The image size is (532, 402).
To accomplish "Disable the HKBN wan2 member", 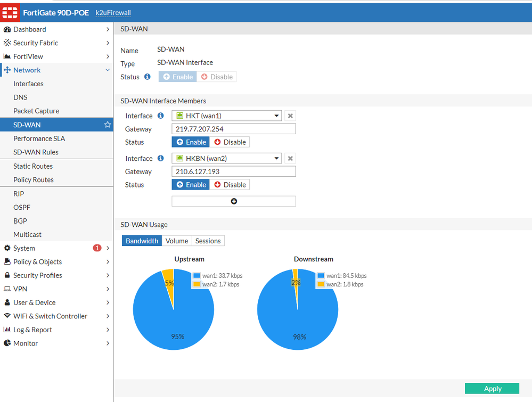I will click(x=230, y=185).
